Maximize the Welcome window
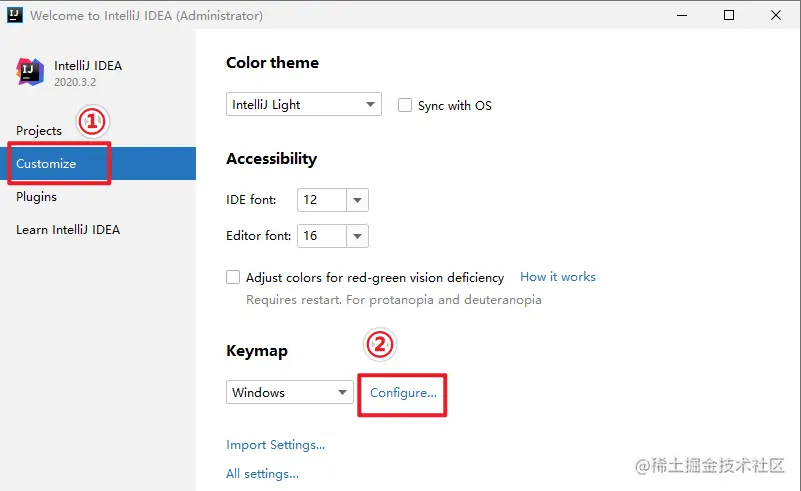The image size is (801, 491). tap(729, 15)
